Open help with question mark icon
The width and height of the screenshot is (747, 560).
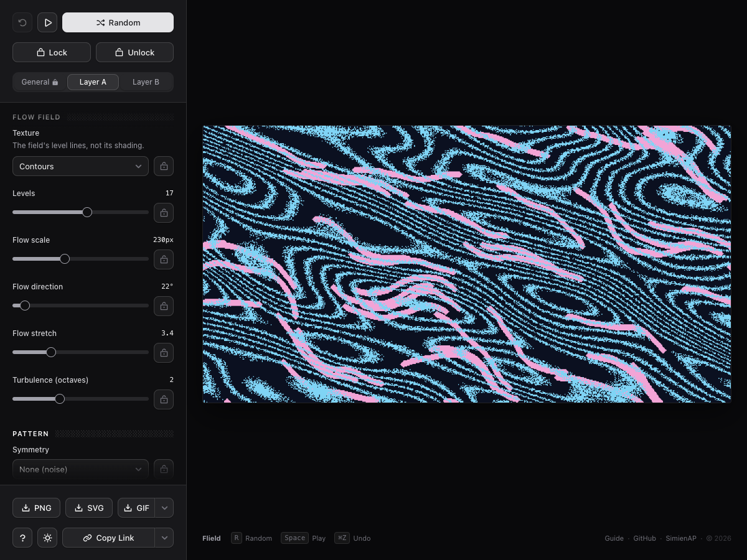pyautogui.click(x=22, y=538)
